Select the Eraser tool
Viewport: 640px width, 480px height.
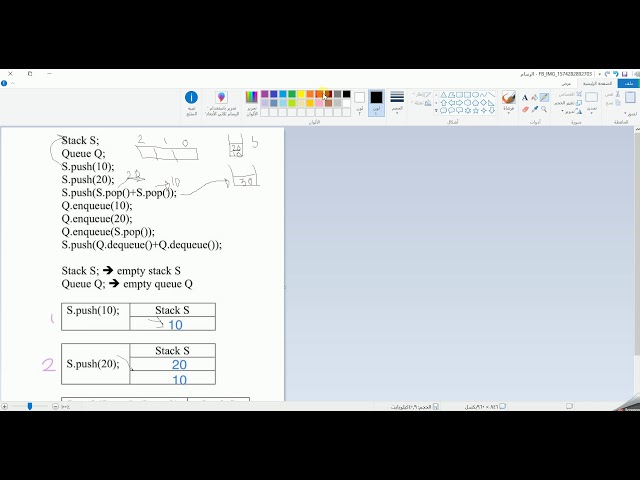coord(525,109)
